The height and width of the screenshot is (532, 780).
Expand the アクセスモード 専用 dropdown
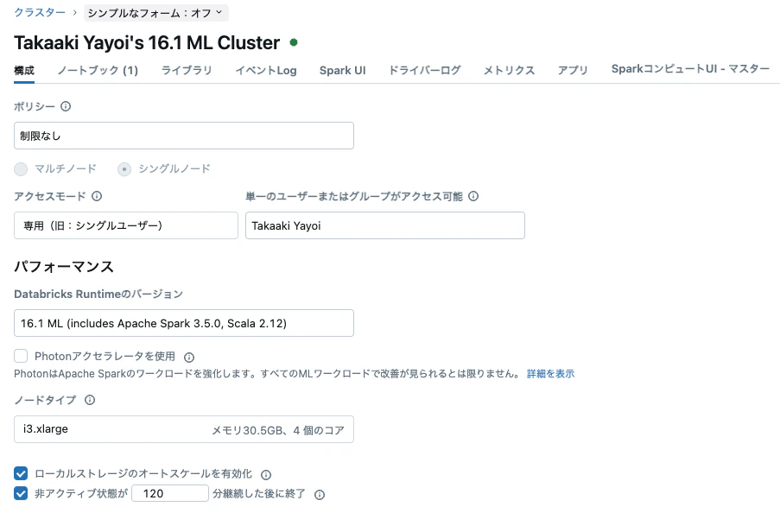126,225
